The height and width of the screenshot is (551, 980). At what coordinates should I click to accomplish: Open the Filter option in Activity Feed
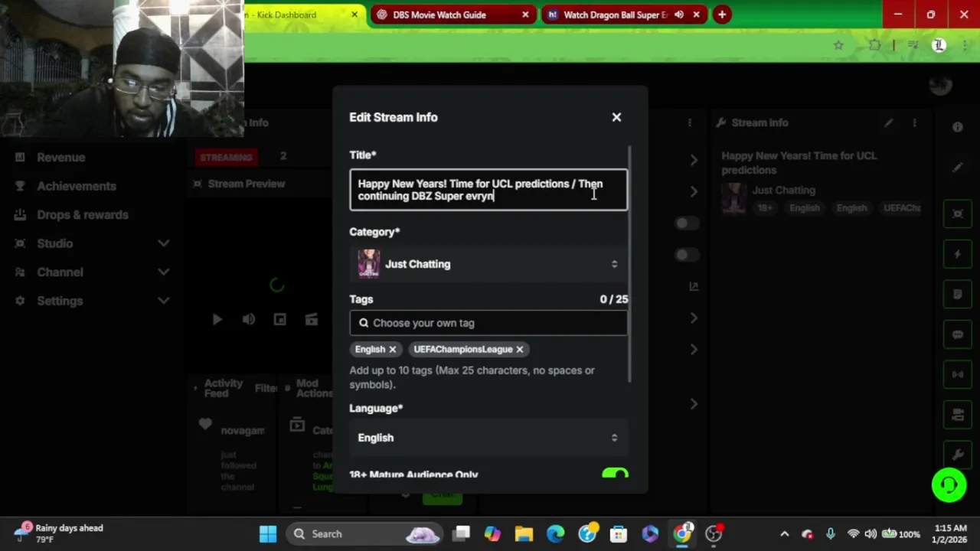[x=266, y=388]
